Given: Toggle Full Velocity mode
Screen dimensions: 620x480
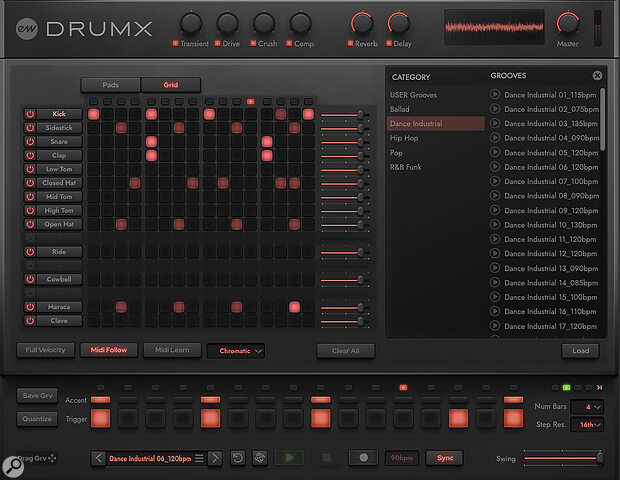Looking at the screenshot, I should pos(45,350).
